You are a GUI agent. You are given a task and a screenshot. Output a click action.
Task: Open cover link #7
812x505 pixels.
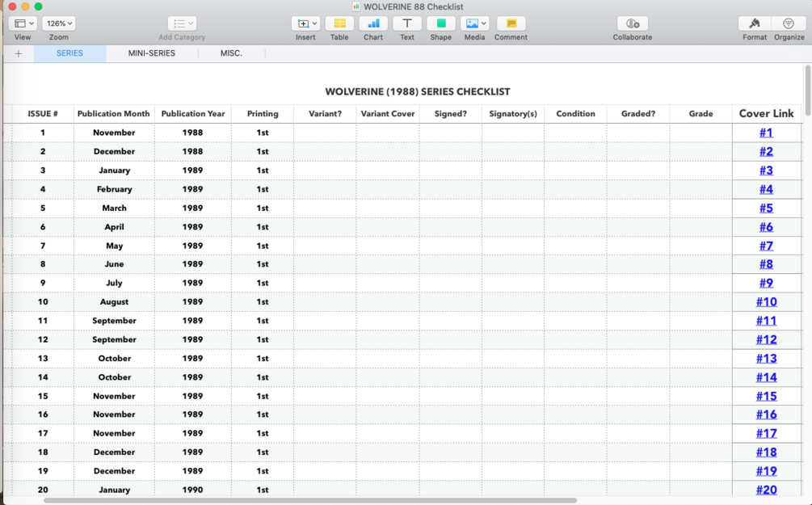767,246
